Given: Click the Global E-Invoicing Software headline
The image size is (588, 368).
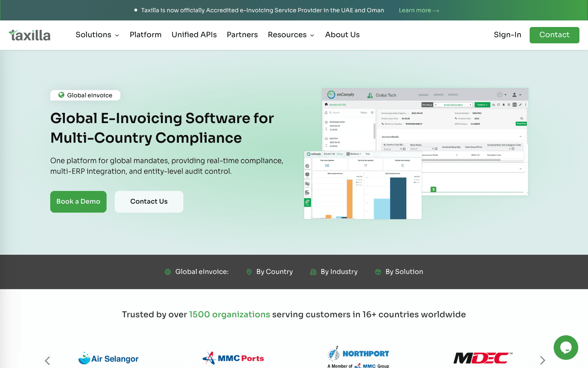Looking at the screenshot, I should pos(162,128).
